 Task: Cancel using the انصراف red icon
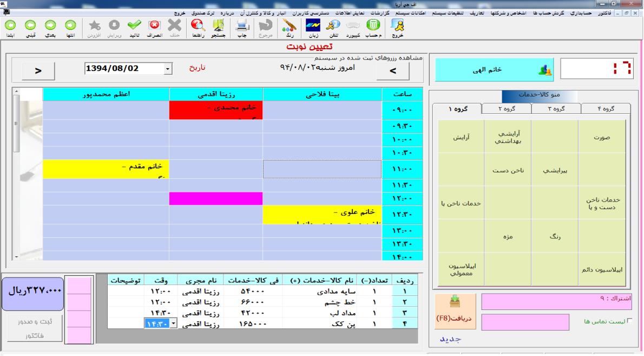click(x=154, y=26)
